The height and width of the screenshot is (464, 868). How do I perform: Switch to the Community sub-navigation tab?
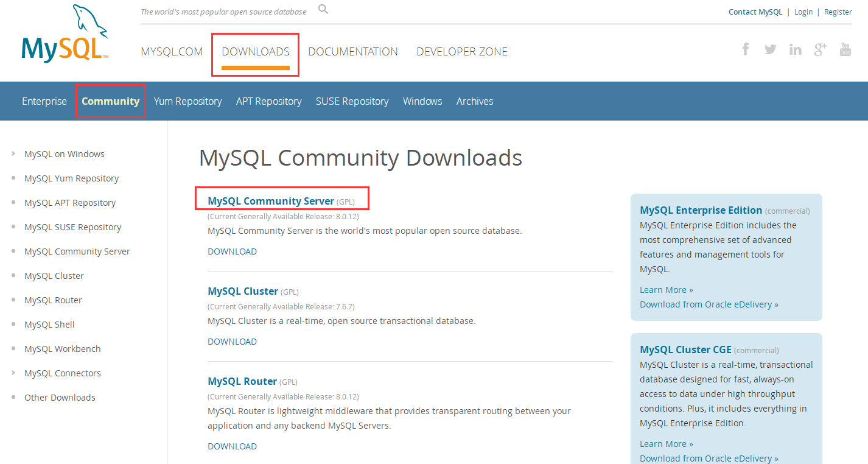[x=110, y=101]
